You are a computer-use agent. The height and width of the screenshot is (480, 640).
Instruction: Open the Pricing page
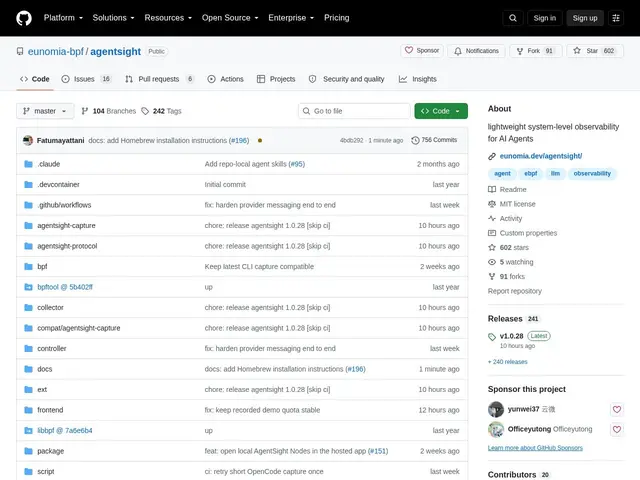pyautogui.click(x=337, y=18)
